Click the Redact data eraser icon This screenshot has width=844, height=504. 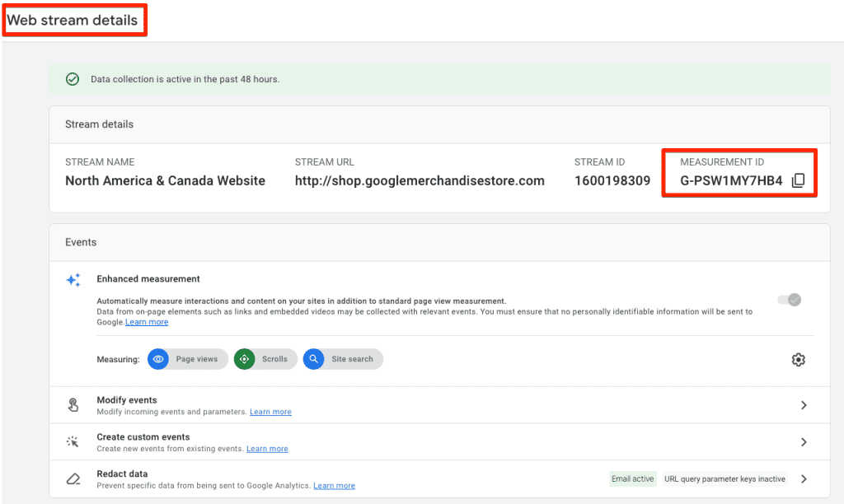pyautogui.click(x=73, y=479)
